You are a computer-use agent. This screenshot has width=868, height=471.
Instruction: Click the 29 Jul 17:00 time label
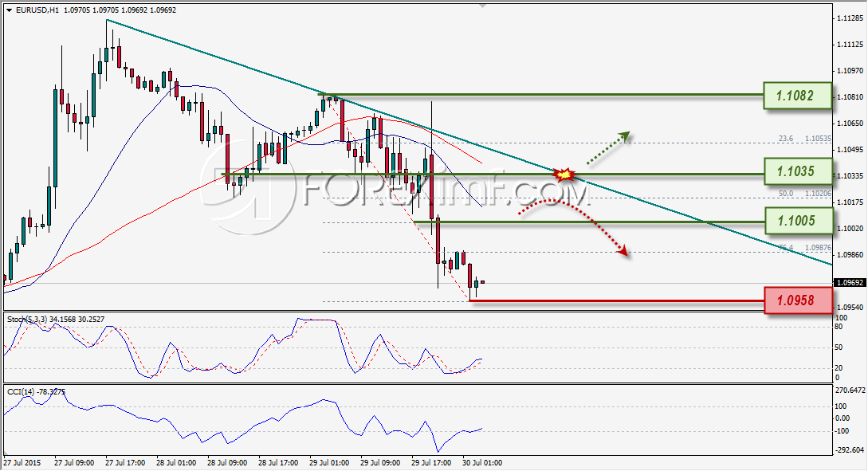tap(430, 462)
